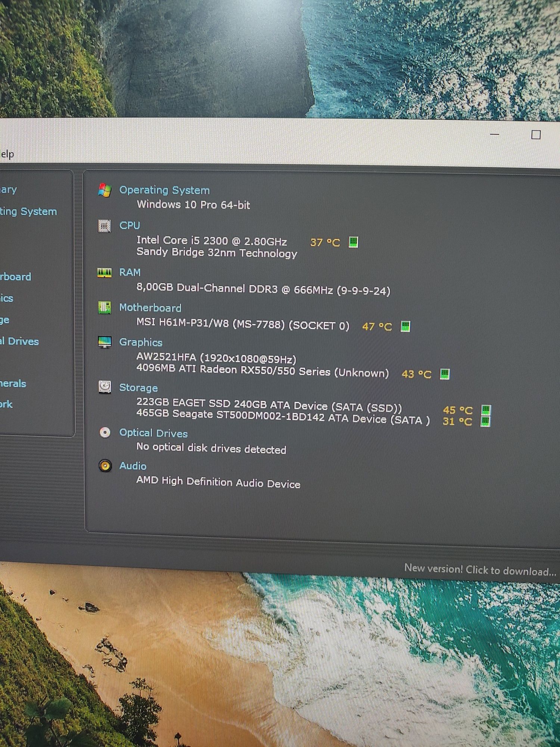Click the Optical Drives disc icon
Viewport: 560px width, 747px height.
click(105, 433)
